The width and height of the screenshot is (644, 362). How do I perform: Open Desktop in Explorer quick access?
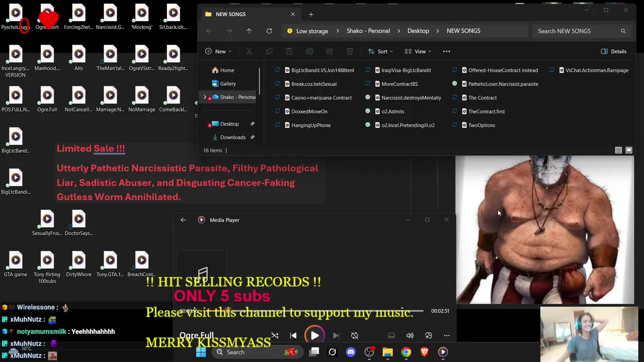click(229, 124)
